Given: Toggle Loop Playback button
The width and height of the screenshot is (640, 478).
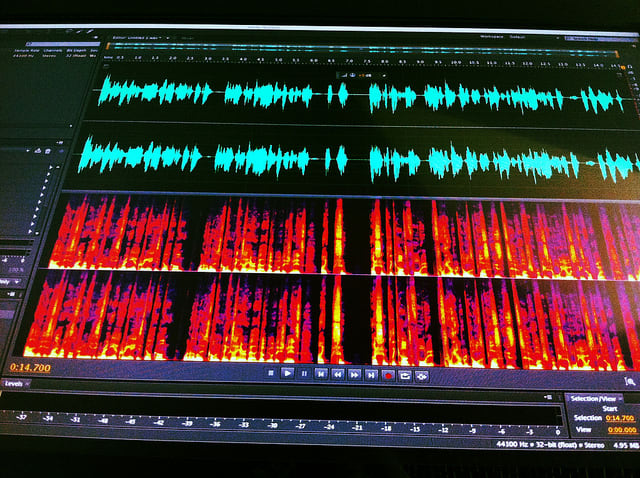Looking at the screenshot, I should point(405,375).
